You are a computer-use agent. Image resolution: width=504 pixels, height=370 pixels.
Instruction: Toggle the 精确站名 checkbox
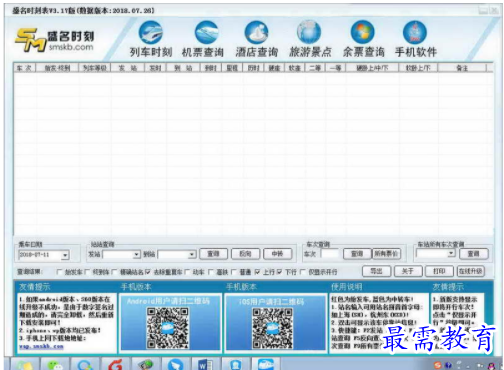coord(115,272)
